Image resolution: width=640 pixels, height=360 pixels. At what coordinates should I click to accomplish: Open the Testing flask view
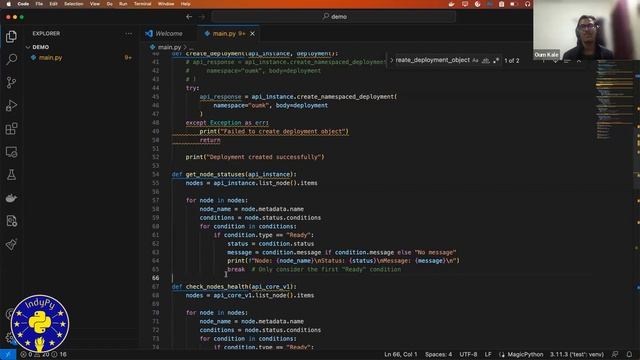click(x=11, y=175)
